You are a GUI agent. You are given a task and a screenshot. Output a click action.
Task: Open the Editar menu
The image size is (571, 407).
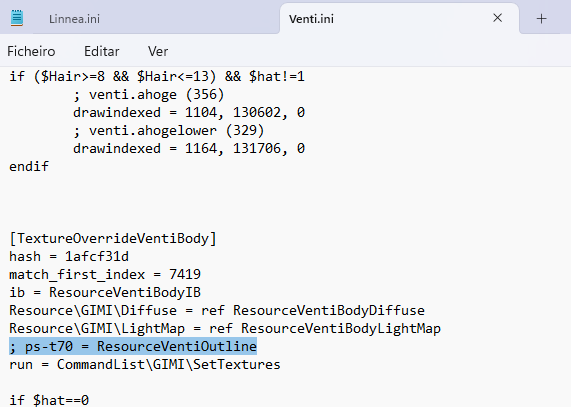click(x=102, y=51)
